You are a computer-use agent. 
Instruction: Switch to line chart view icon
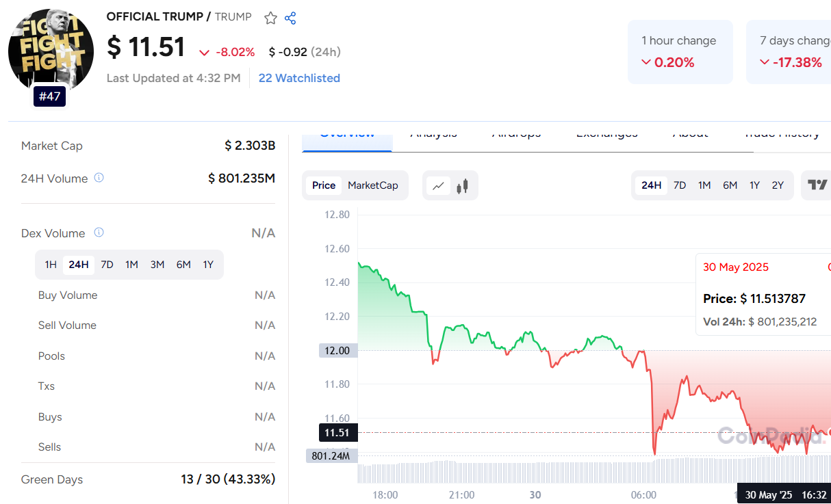[438, 185]
